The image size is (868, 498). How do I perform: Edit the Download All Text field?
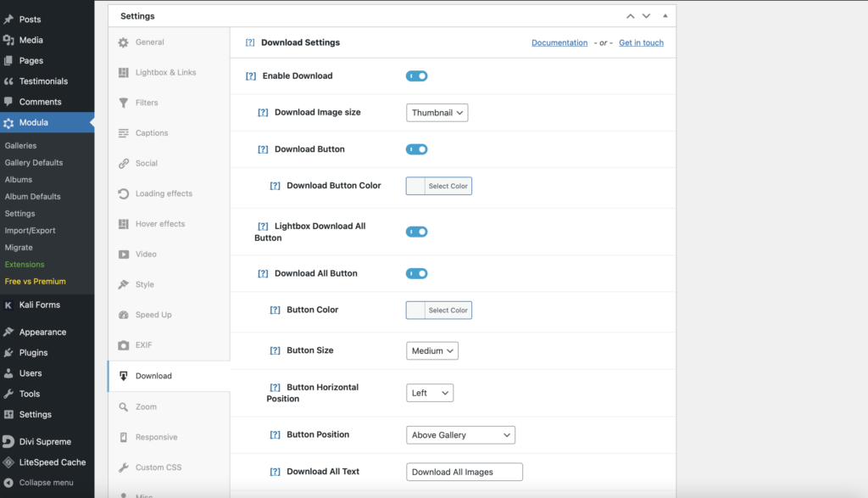(x=464, y=472)
